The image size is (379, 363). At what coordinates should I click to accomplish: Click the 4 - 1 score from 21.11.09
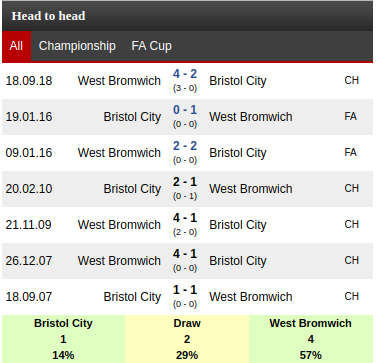[x=185, y=218]
